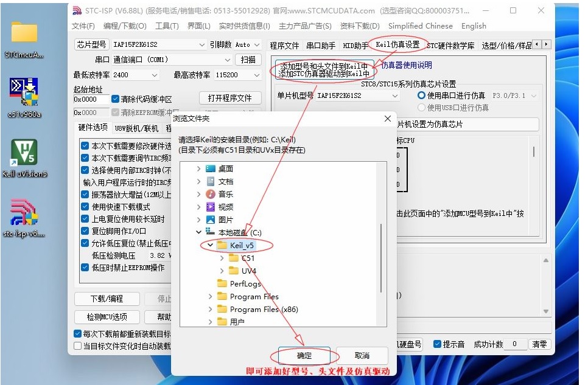
Task: Toggle 复位脚用作I/O口 checkbox
Action: pos(85,231)
